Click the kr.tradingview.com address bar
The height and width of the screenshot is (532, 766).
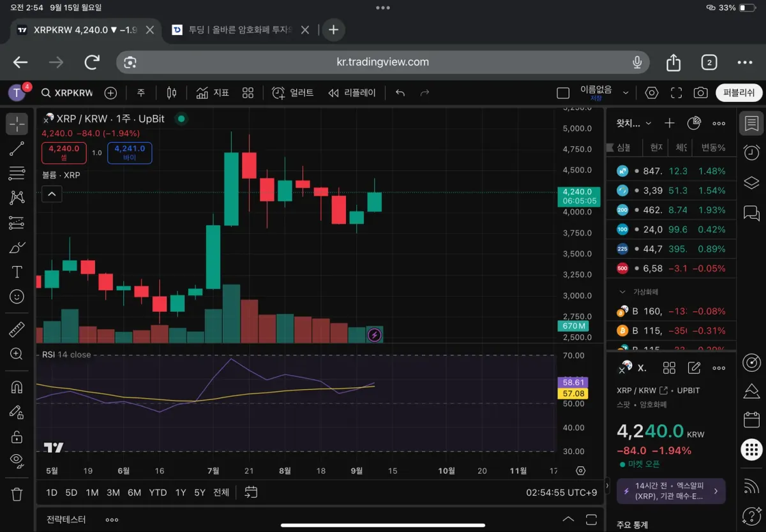click(x=382, y=62)
